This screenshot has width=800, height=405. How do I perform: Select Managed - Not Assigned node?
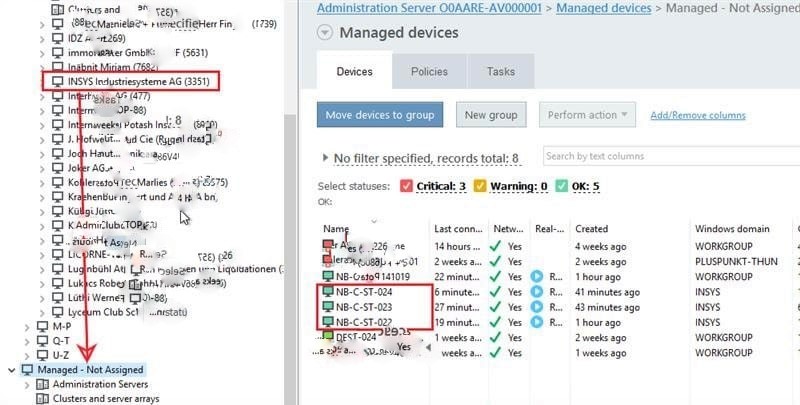pyautogui.click(x=90, y=370)
